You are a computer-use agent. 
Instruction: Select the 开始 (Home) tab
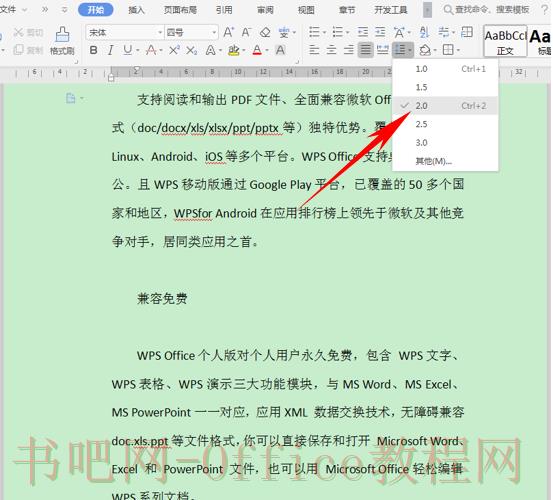[96, 10]
